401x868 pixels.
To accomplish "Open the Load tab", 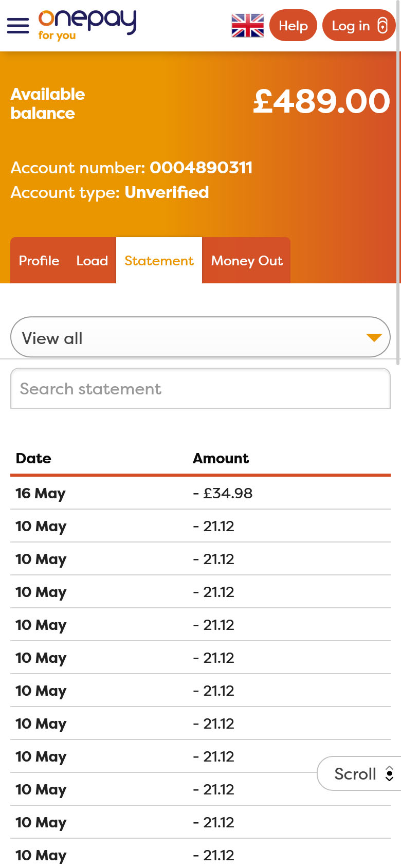I will (x=92, y=261).
